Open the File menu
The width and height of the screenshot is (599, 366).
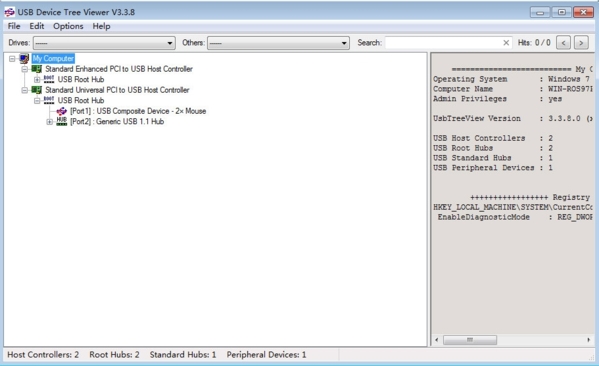14,26
